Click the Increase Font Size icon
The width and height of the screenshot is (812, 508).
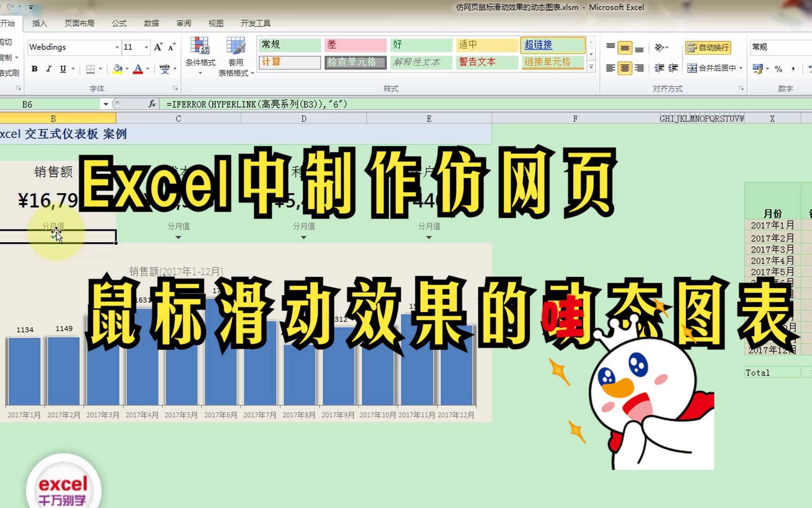coord(158,47)
